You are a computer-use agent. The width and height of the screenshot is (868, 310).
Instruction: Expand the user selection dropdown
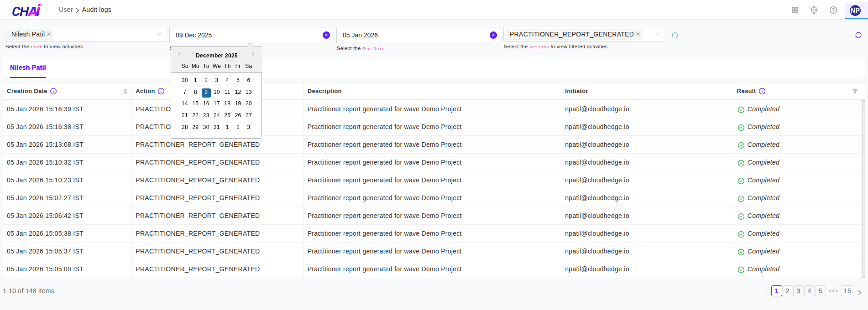(x=159, y=34)
